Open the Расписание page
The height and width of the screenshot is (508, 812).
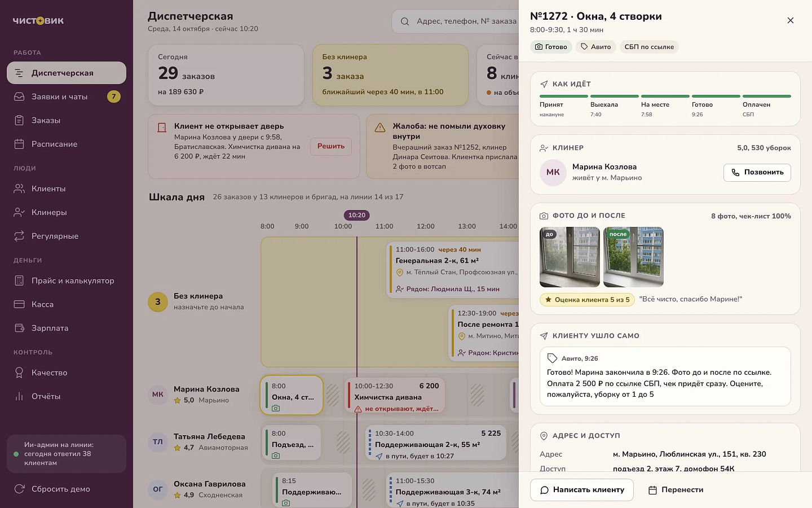click(x=67, y=144)
